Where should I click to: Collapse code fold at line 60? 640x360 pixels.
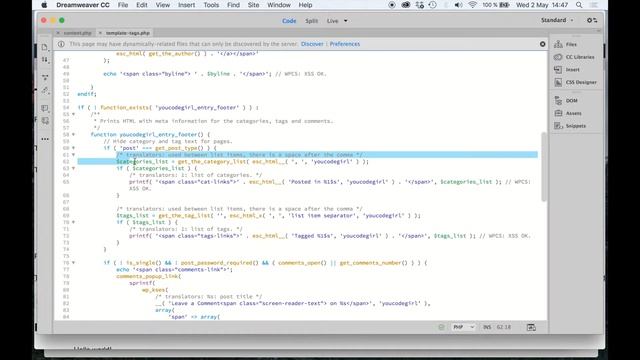tap(73, 148)
